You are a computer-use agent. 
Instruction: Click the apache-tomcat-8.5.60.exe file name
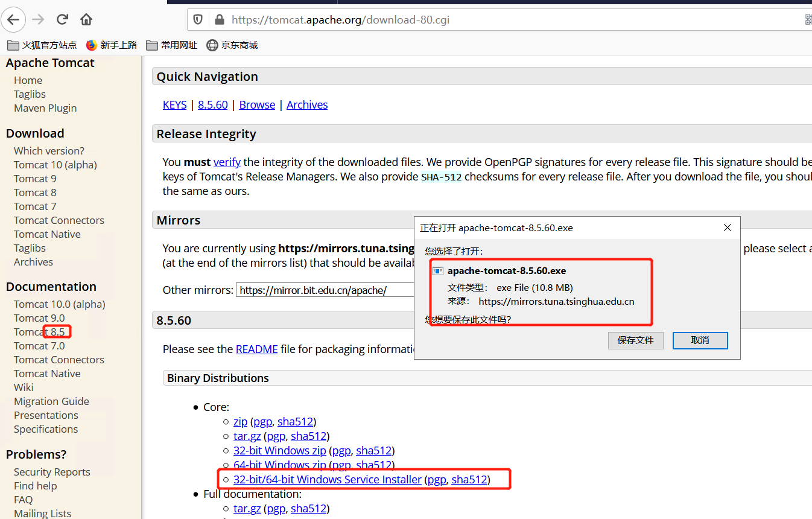507,271
